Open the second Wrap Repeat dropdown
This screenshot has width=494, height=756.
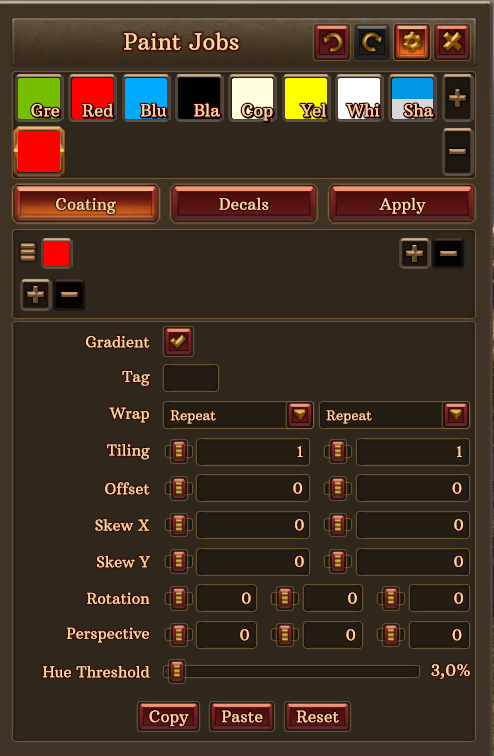394,415
